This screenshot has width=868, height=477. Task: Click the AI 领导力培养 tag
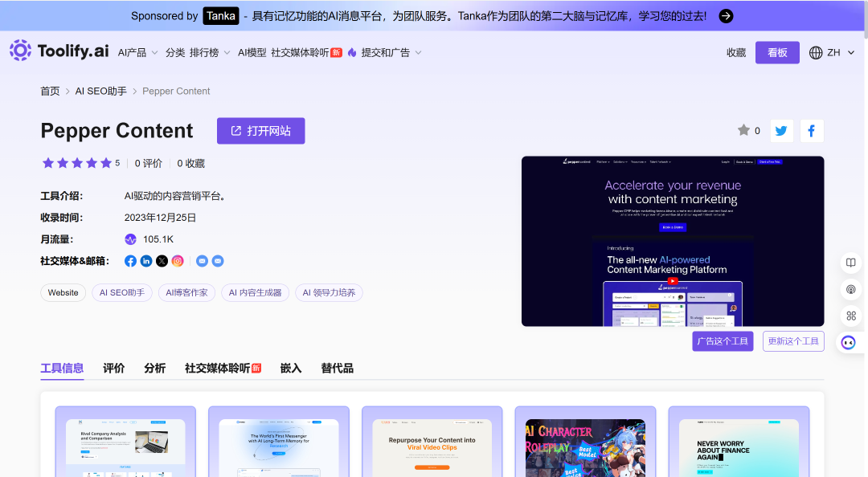(x=329, y=293)
